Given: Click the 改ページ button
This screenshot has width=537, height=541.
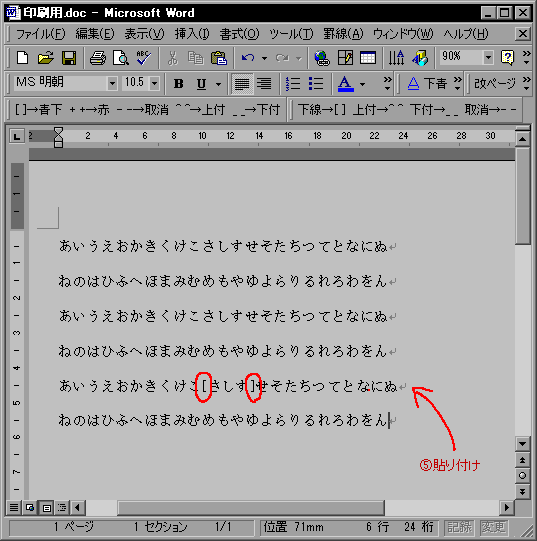Looking at the screenshot, I should click(x=495, y=83).
